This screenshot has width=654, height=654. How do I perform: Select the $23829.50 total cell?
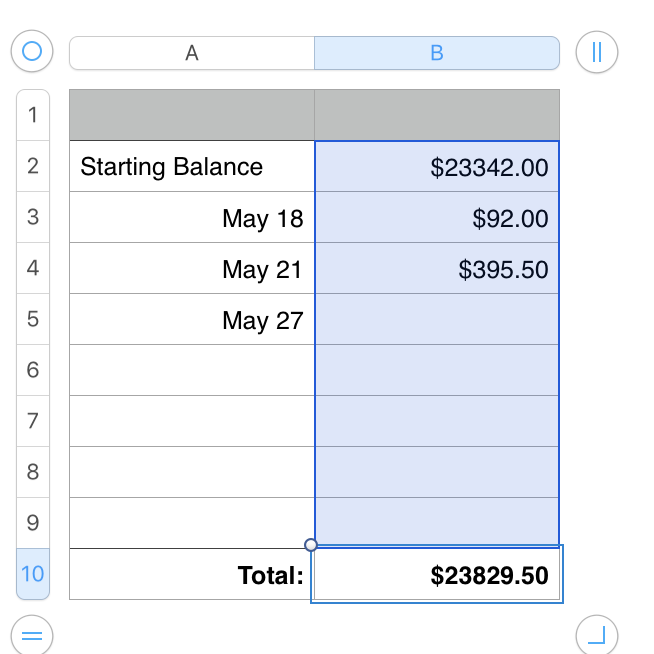436,575
